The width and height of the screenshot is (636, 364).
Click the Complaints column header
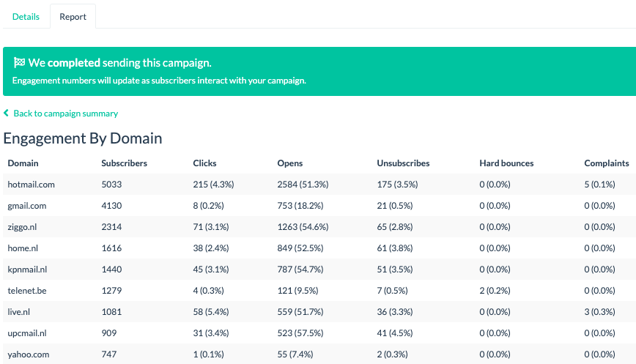coord(607,163)
